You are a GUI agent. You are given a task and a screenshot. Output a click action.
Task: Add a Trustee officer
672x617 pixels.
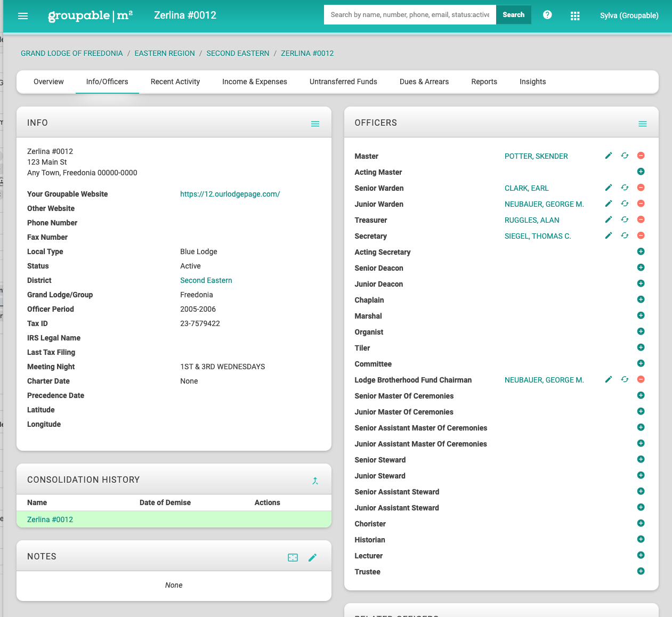coord(641,571)
